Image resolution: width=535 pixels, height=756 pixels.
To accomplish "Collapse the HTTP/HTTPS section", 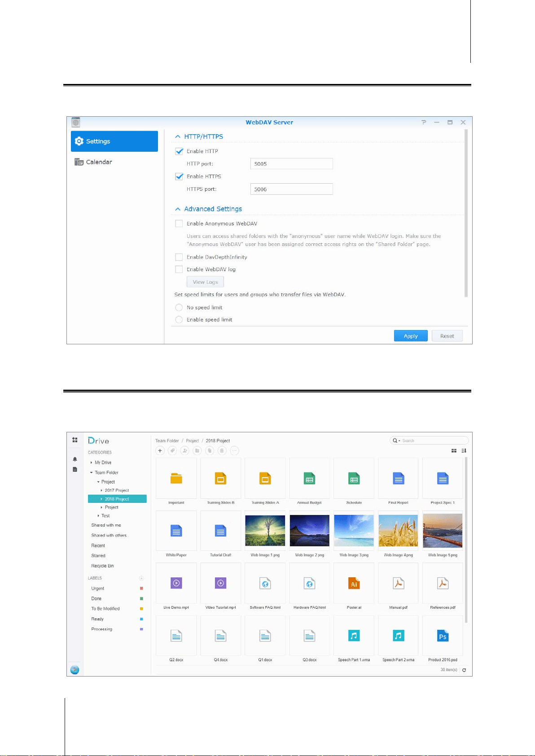I will (x=178, y=136).
